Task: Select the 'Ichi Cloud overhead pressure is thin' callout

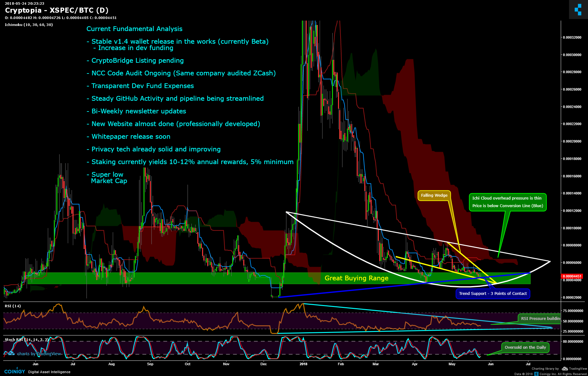Action: click(x=507, y=202)
